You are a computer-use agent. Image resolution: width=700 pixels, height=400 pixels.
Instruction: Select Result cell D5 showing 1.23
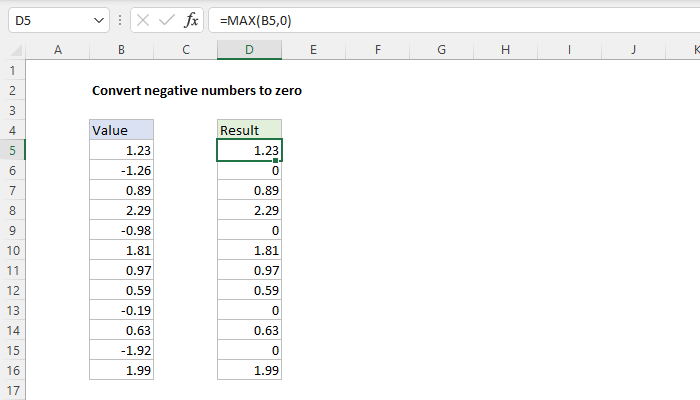(250, 150)
